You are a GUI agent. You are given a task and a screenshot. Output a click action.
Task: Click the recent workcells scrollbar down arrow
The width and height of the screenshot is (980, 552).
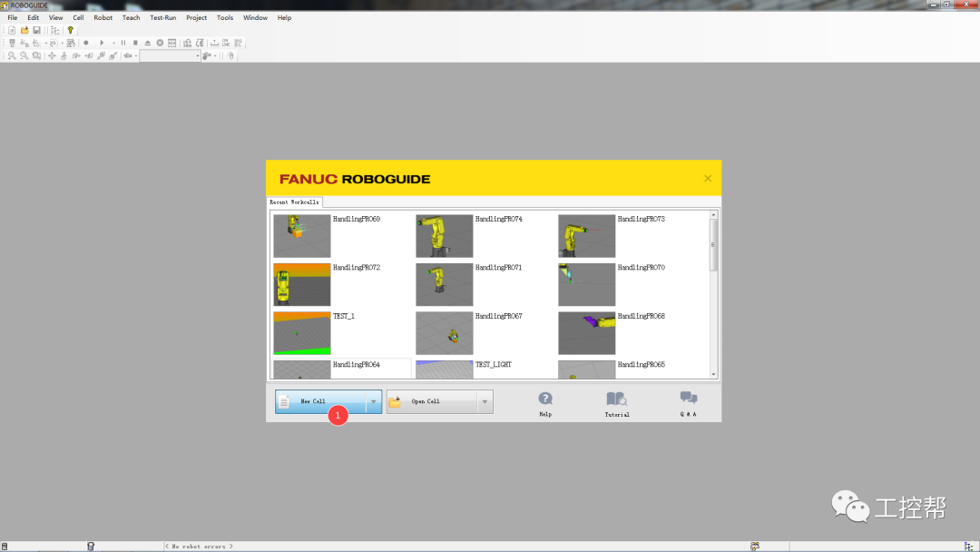(x=714, y=374)
